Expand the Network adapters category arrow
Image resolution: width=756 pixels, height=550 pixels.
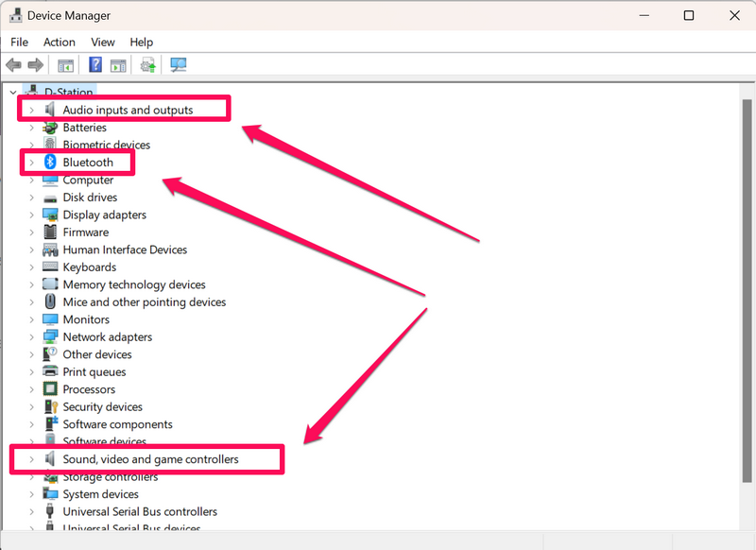[x=31, y=337]
